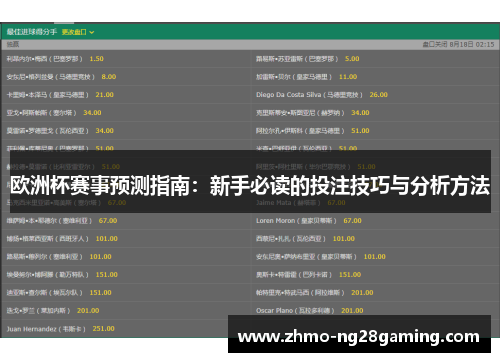The image size is (500, 362).
Task: Choose the 67.00 odds for Loren Moron
Action: click(x=352, y=221)
